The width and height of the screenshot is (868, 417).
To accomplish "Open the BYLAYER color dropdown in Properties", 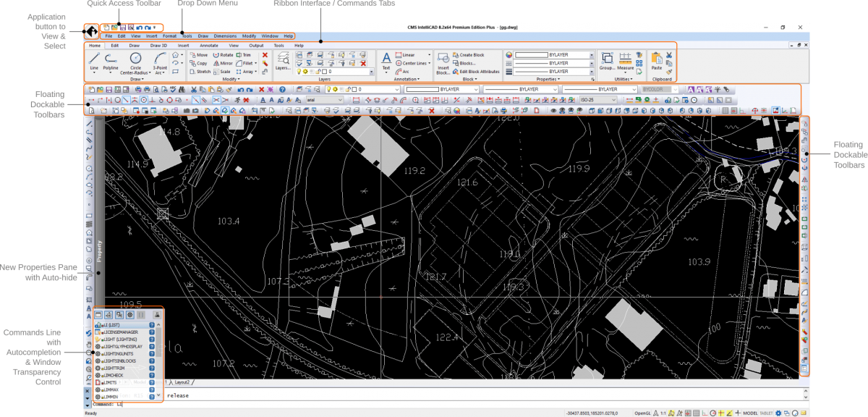I will 592,55.
